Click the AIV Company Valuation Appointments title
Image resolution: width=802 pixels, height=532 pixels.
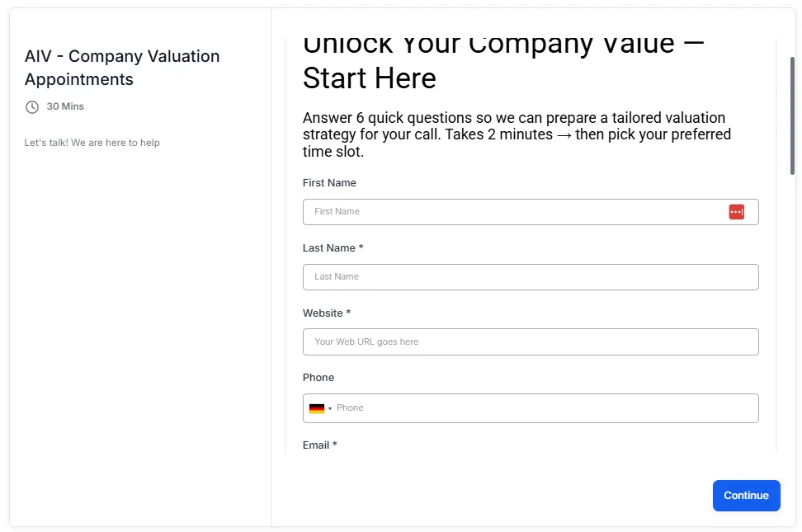122,68
